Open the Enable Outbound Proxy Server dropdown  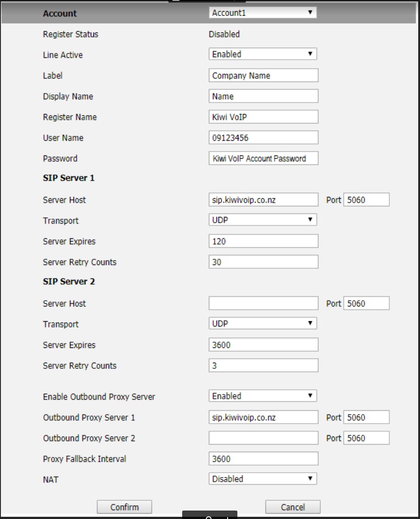(263, 396)
